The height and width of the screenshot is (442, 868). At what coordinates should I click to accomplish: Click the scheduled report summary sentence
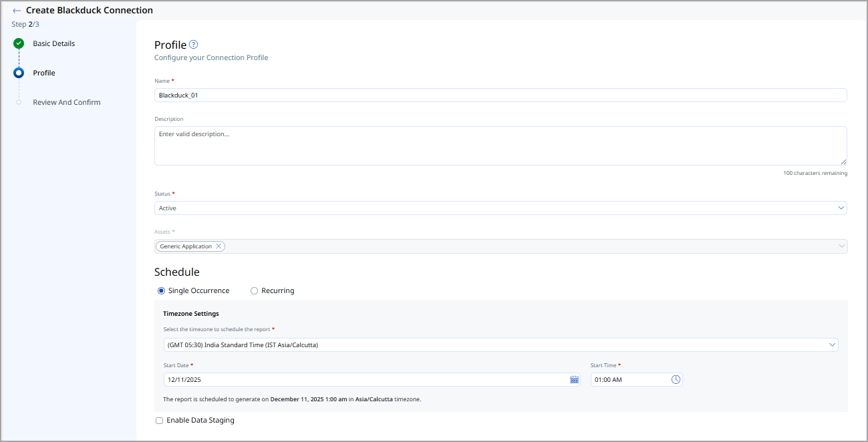point(292,399)
